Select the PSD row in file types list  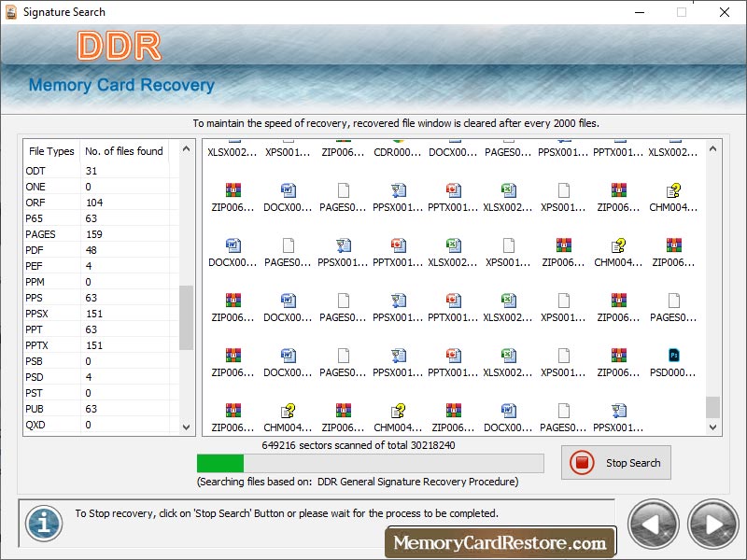[102, 377]
